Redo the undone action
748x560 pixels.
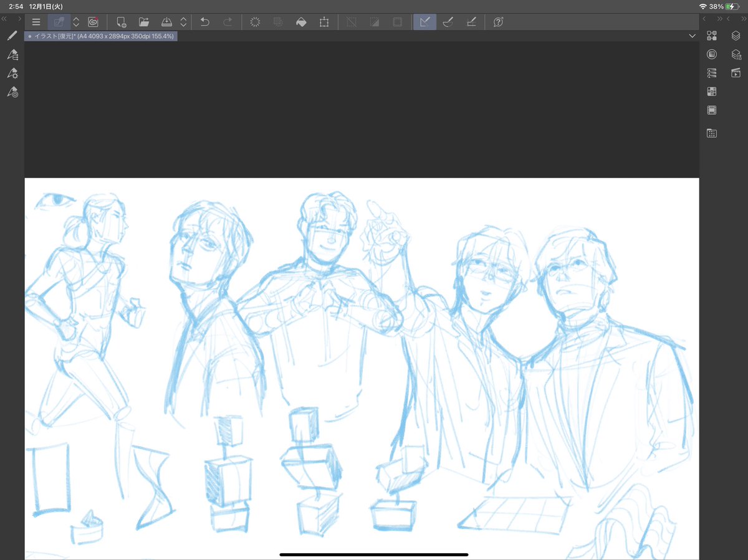pyautogui.click(x=228, y=22)
